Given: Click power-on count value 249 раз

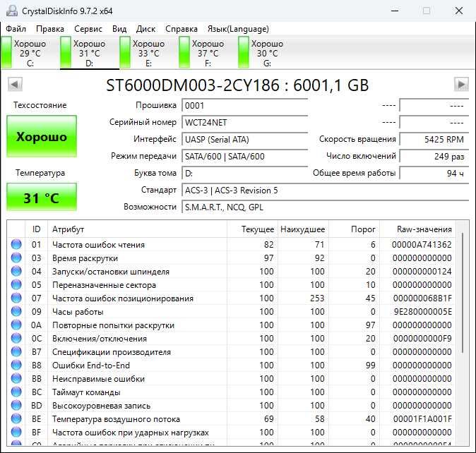Looking at the screenshot, I should [434, 157].
